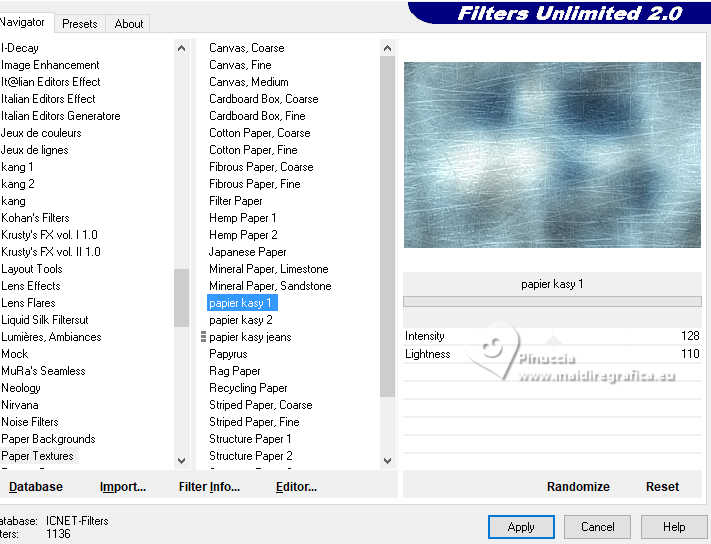Choose Fibrous Paper, Coarse filter
Image resolution: width=711 pixels, height=544 pixels.
click(x=261, y=167)
